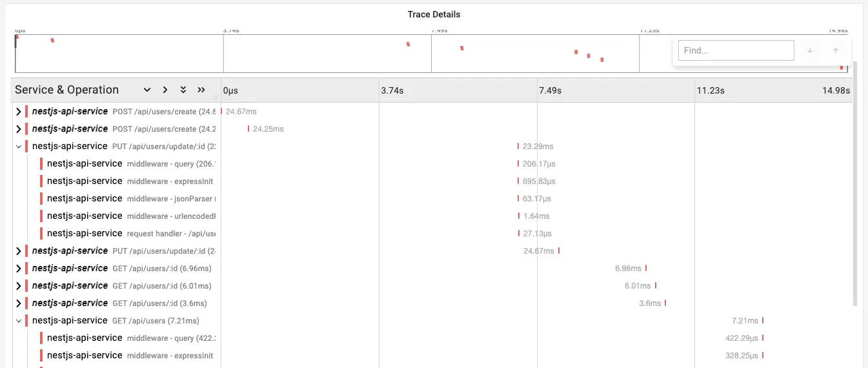The width and height of the screenshot is (868, 368).
Task: Expand one level using the down chevron icon
Action: (147, 90)
